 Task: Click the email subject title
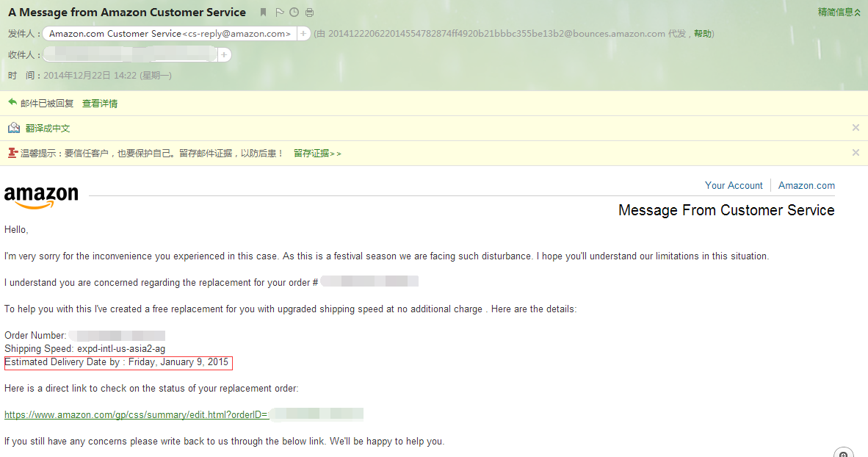127,12
